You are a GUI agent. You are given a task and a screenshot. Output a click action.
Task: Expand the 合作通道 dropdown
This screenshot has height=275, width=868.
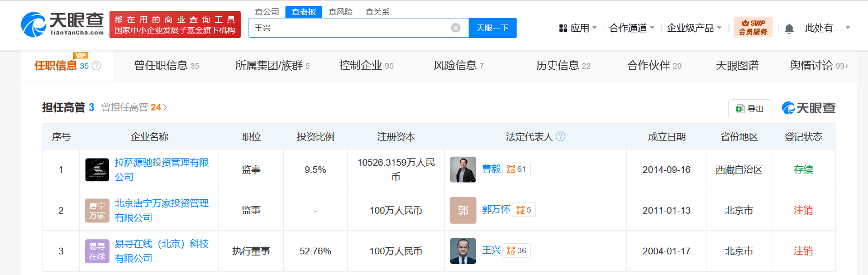[x=632, y=28]
